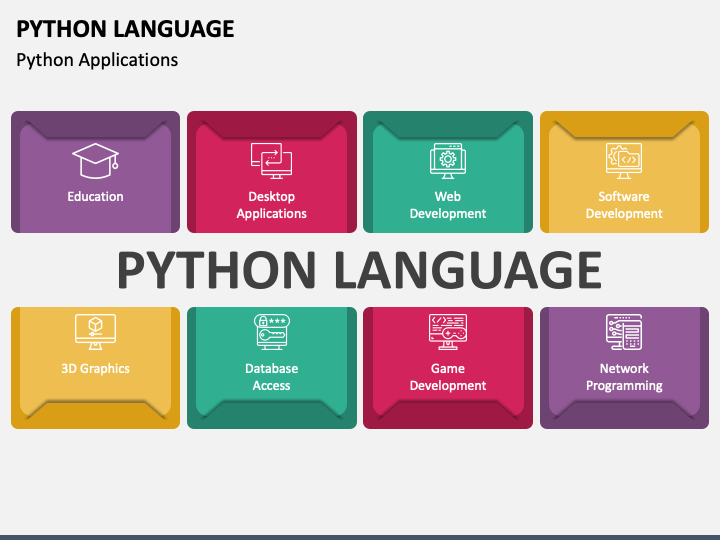Image resolution: width=720 pixels, height=540 pixels.
Task: Select the 'Database Access' label
Action: [x=271, y=377]
